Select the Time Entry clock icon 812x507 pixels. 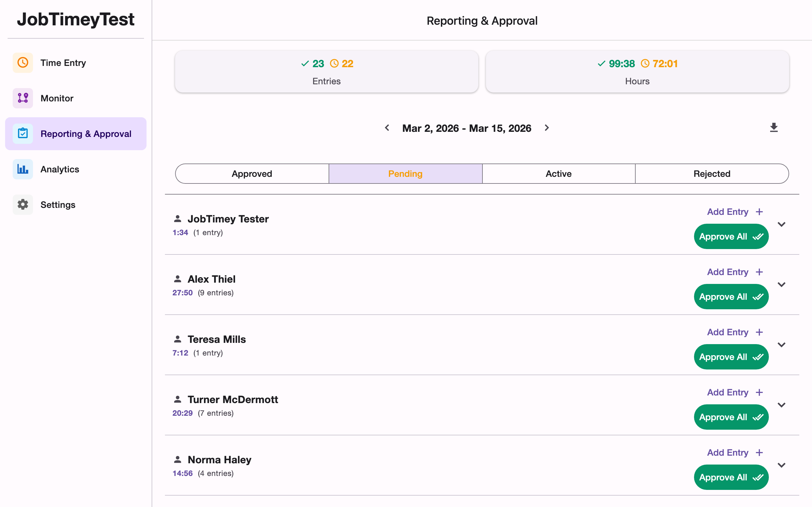click(23, 62)
